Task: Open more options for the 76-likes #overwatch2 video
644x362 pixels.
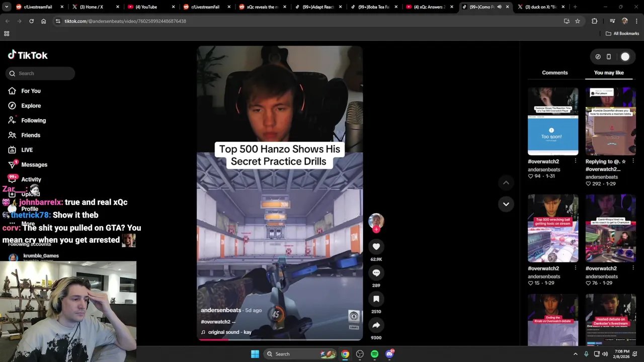Action: (x=633, y=268)
